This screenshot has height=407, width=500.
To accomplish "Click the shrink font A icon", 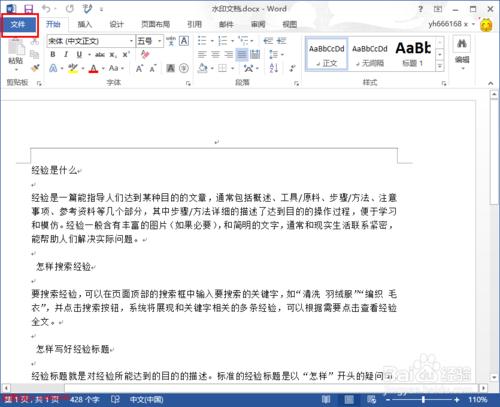I will coord(153,69).
